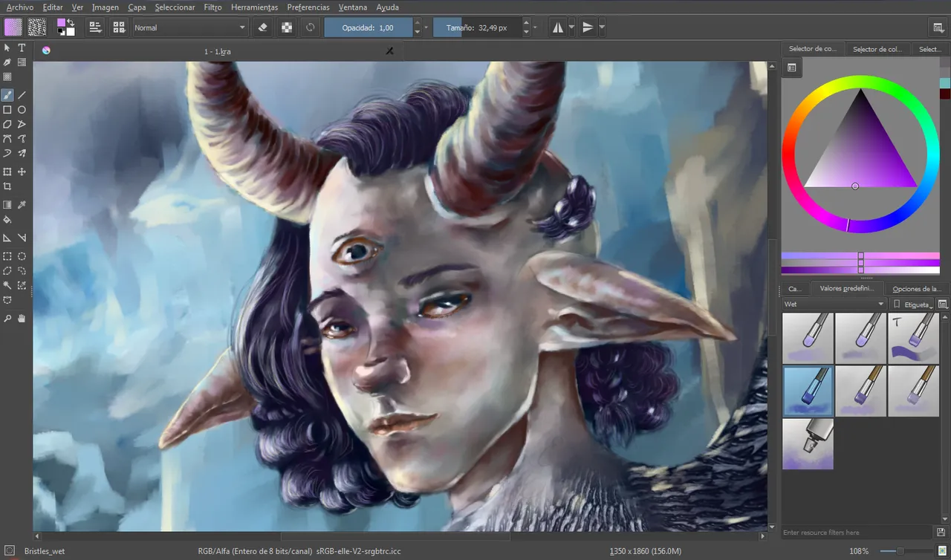Open the brush editor settings button
Image resolution: width=951 pixels, height=560 pixels.
point(95,27)
